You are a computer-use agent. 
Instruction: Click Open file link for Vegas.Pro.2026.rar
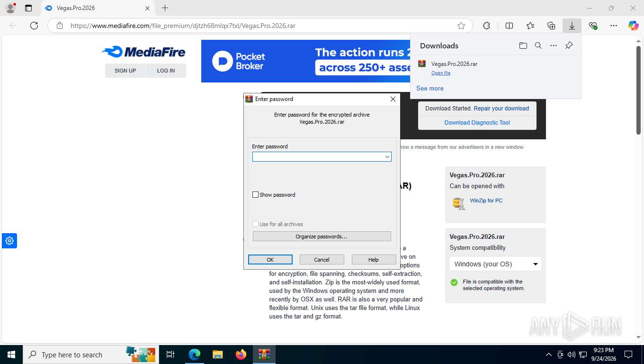coord(441,73)
